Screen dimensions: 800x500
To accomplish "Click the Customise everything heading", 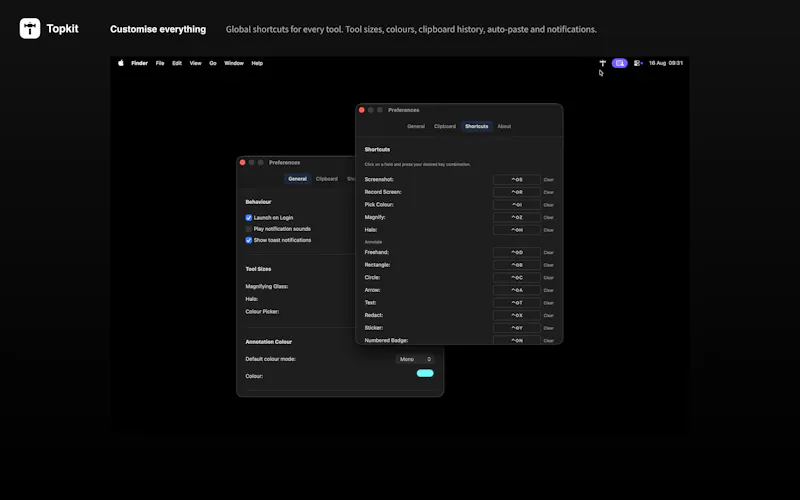I will pos(158,29).
